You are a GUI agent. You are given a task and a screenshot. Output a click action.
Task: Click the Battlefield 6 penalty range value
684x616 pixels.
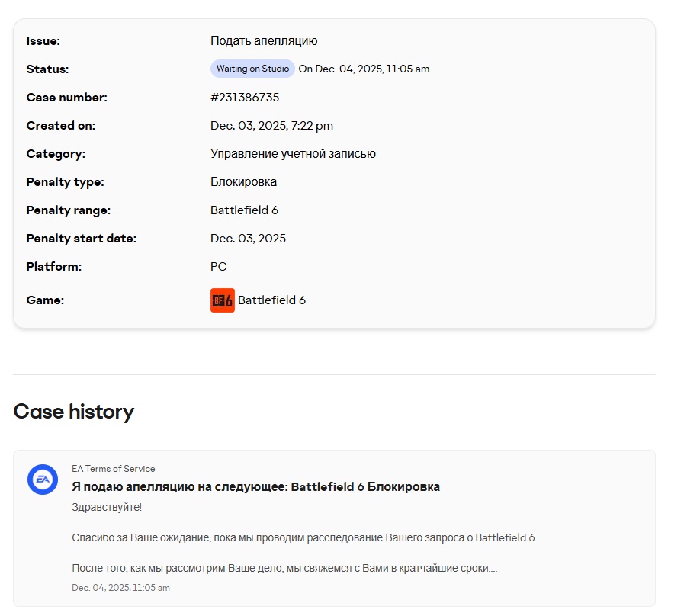pos(244,210)
